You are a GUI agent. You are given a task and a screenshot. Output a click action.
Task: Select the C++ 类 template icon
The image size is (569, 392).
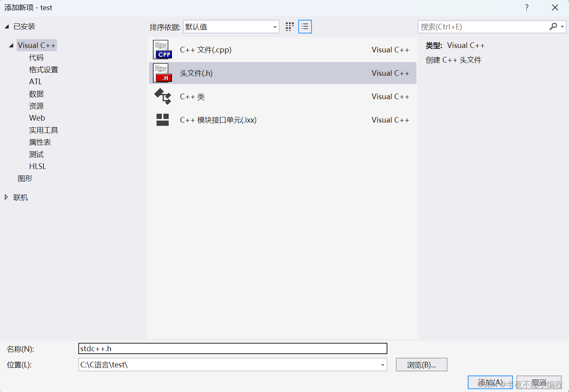(x=162, y=96)
